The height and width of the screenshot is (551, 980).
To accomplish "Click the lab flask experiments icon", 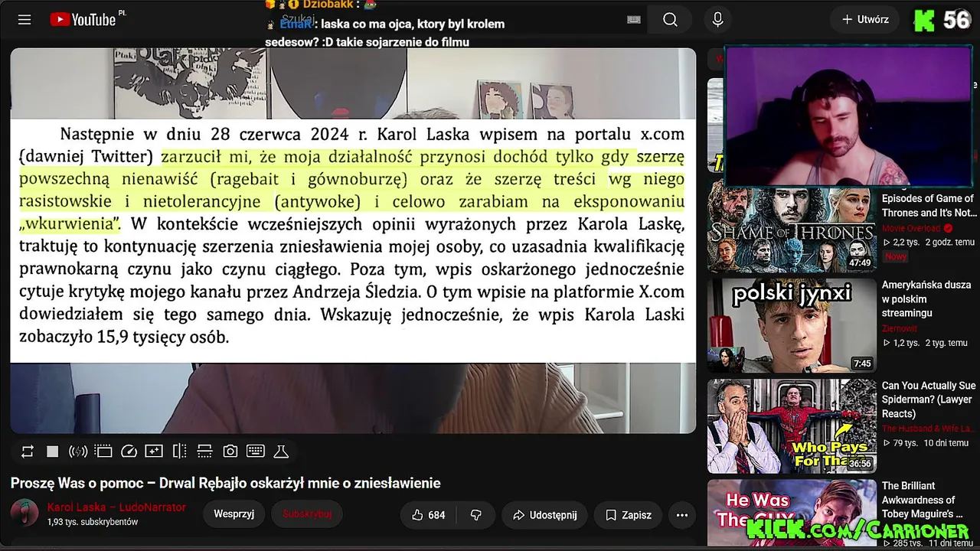I will click(281, 452).
